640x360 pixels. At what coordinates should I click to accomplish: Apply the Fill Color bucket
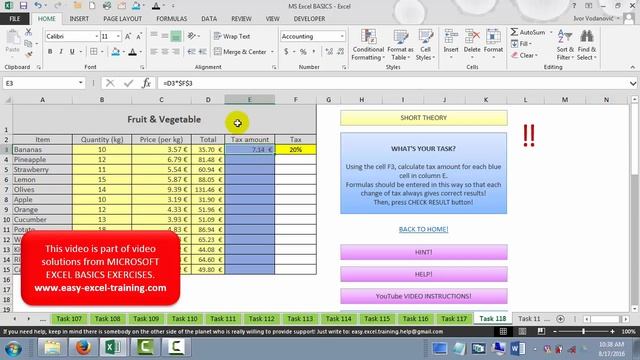coord(116,52)
